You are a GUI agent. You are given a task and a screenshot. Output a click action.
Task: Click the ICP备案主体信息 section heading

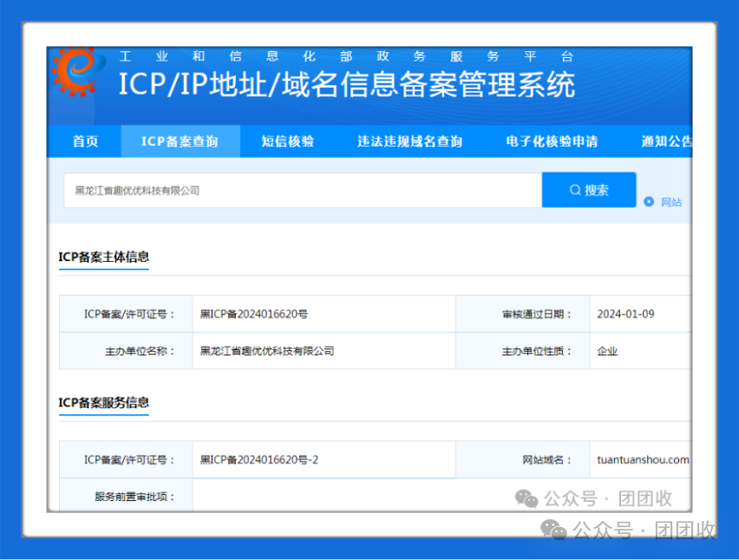coord(104,257)
